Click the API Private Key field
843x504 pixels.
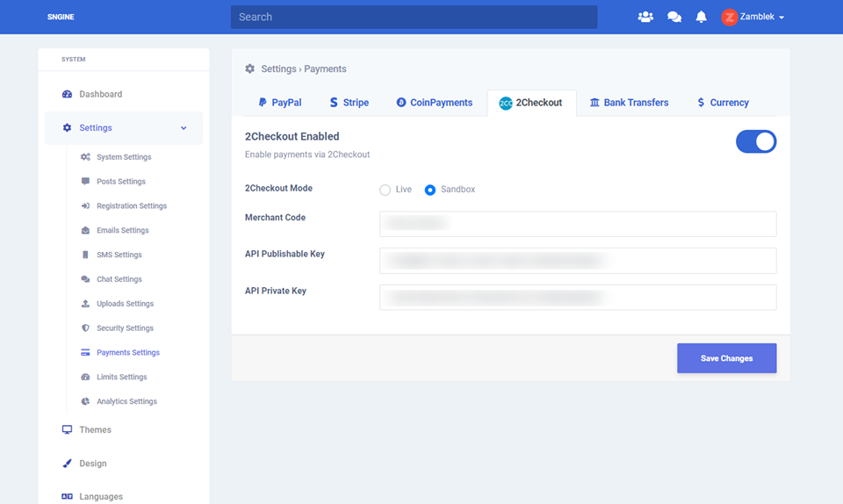click(x=578, y=297)
